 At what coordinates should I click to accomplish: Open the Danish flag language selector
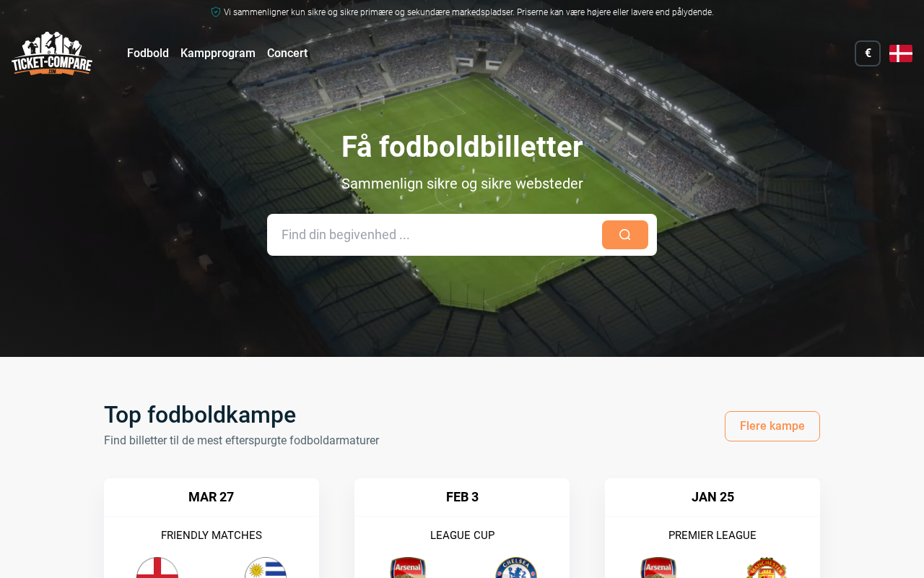pyautogui.click(x=901, y=53)
